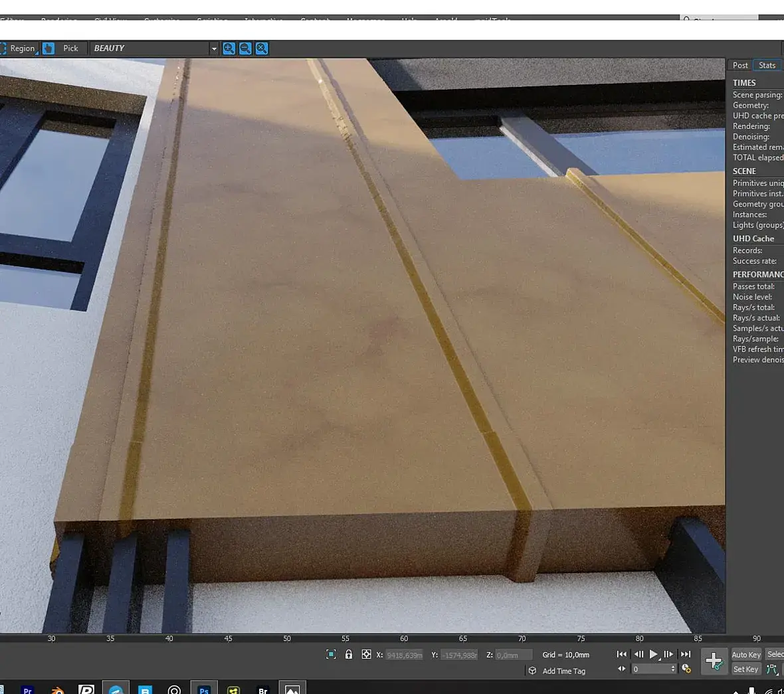This screenshot has width=784, height=694.
Task: Open Time Configuration clock icon
Action: pos(686,669)
